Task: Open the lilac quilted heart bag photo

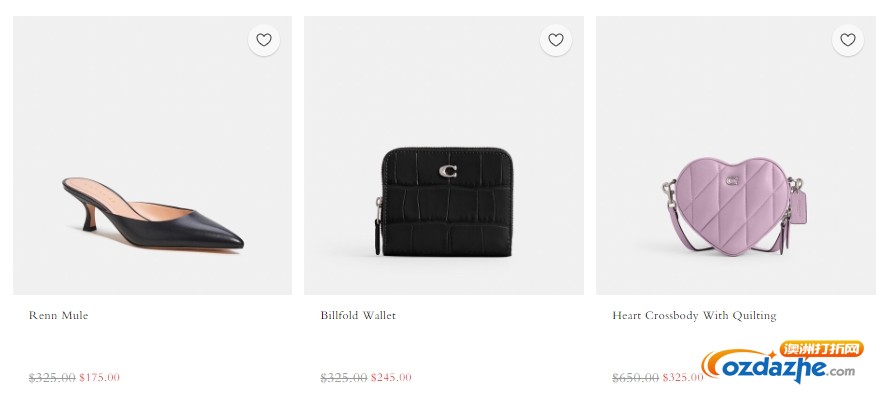Action: [x=736, y=155]
